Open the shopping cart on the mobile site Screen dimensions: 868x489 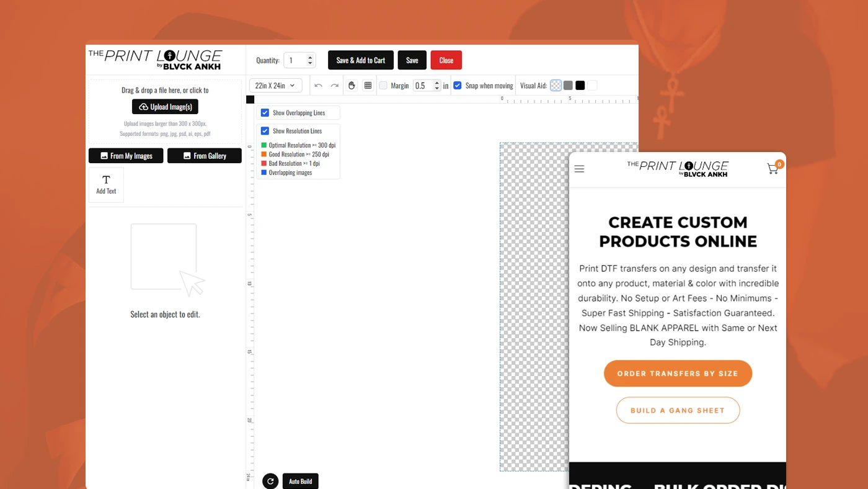click(774, 168)
